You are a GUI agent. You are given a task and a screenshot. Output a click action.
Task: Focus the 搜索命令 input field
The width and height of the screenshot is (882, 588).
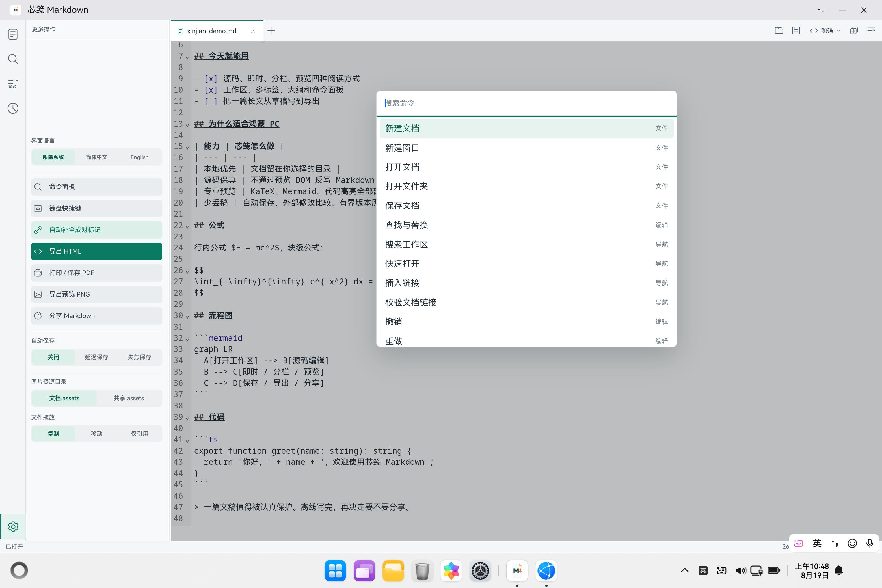pos(526,103)
